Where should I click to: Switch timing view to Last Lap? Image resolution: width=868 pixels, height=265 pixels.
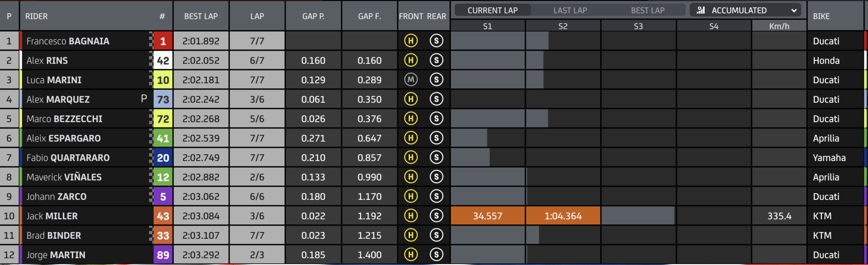570,10
